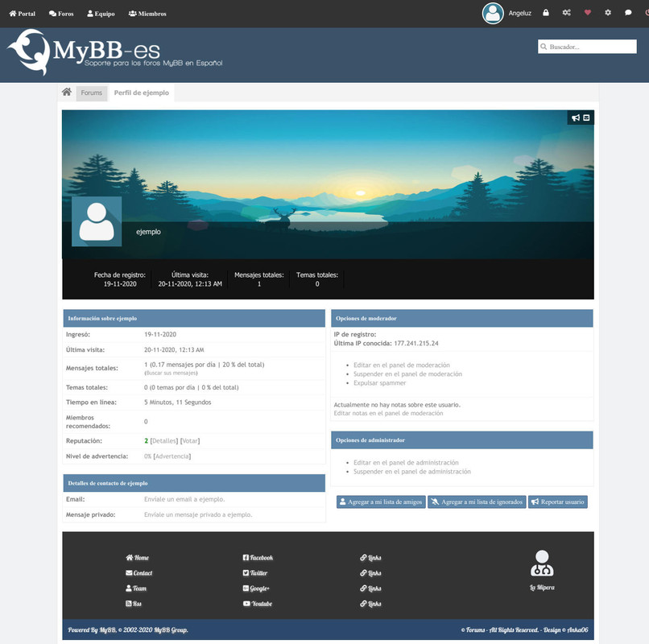Click the La Mipera doctor icon

click(542, 563)
